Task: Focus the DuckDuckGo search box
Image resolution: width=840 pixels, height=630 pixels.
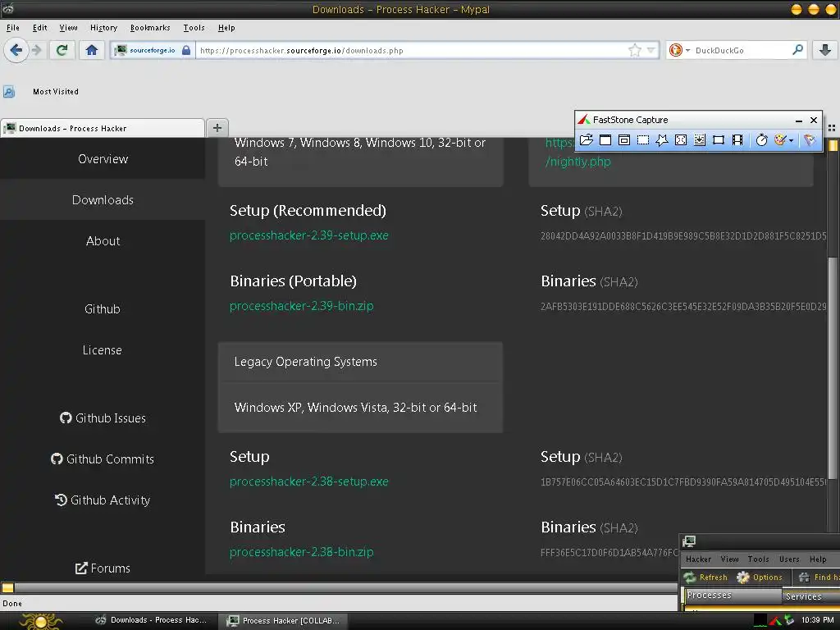Action: [x=741, y=50]
